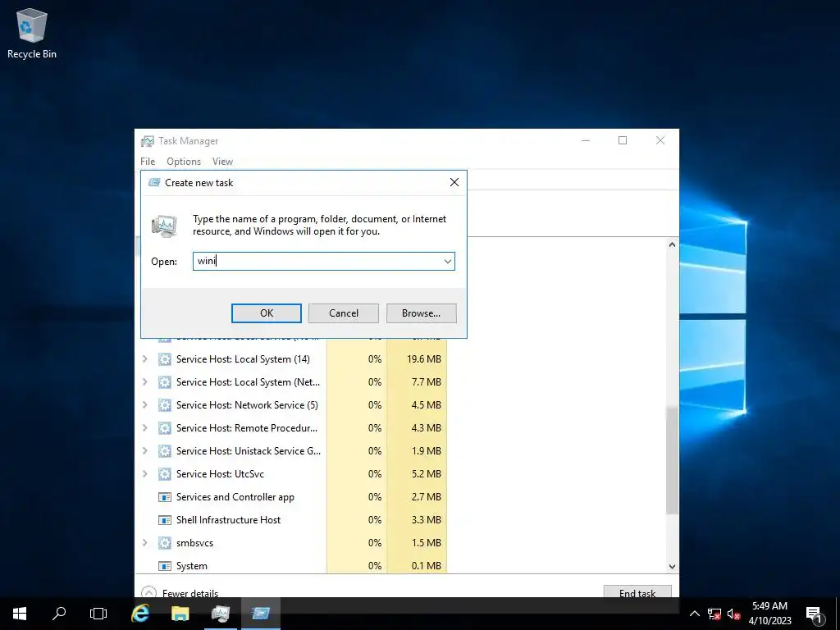Click the scrollbar up arrow
Viewport: 840px width, 630px height.
pyautogui.click(x=672, y=244)
